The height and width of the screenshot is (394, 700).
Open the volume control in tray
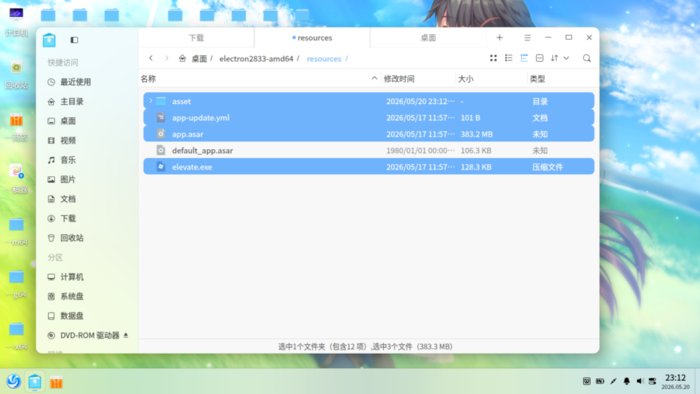[x=639, y=381]
